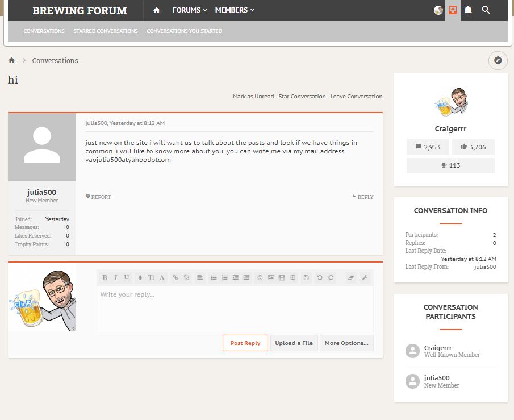Click the compass quick navigation icon
514x420 pixels.
coord(498,60)
